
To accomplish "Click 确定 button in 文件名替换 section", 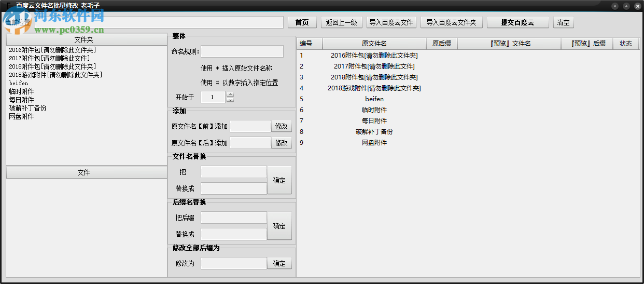I will coord(279,180).
